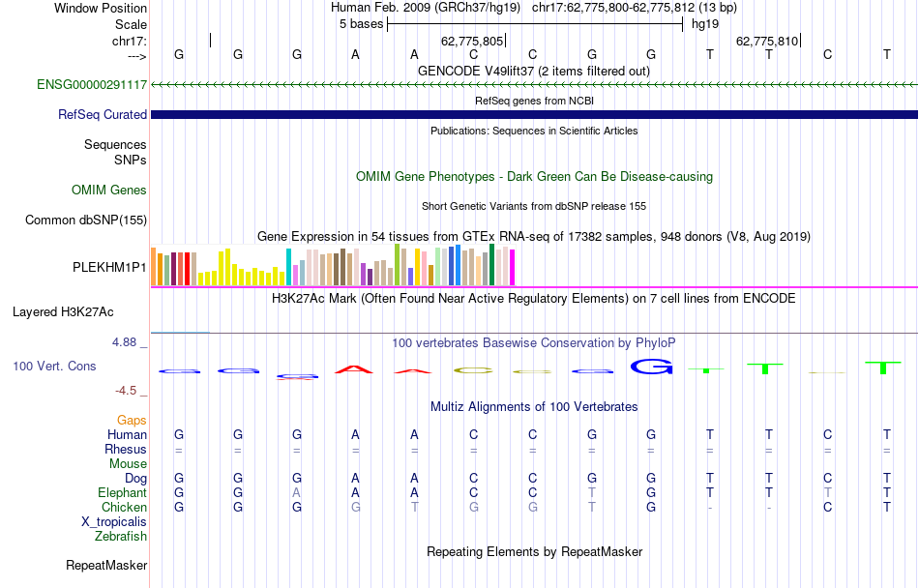Open the PLEKHM1P1 expression label
Viewport: 919px width, 588px height.
(109, 267)
